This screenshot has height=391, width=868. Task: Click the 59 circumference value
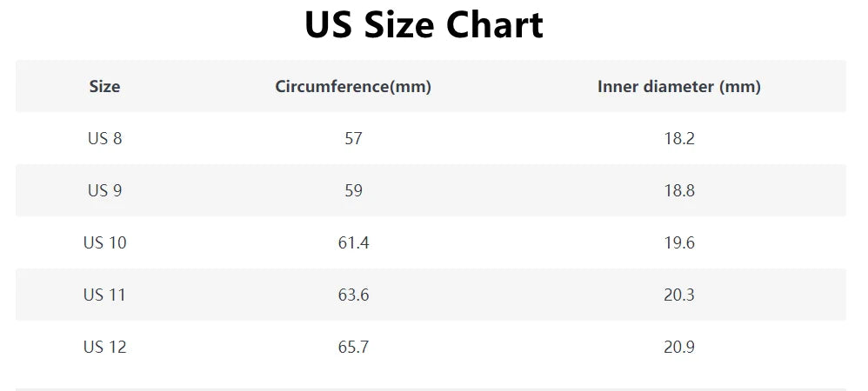click(353, 190)
